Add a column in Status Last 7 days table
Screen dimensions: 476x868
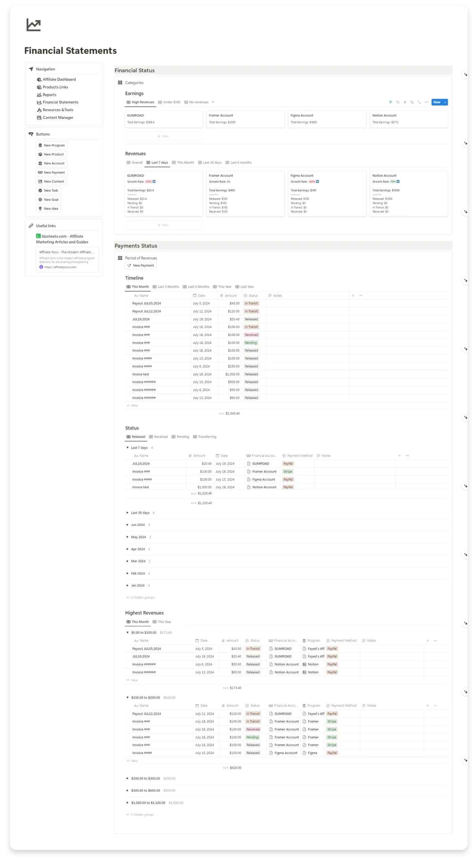pyautogui.click(x=399, y=455)
